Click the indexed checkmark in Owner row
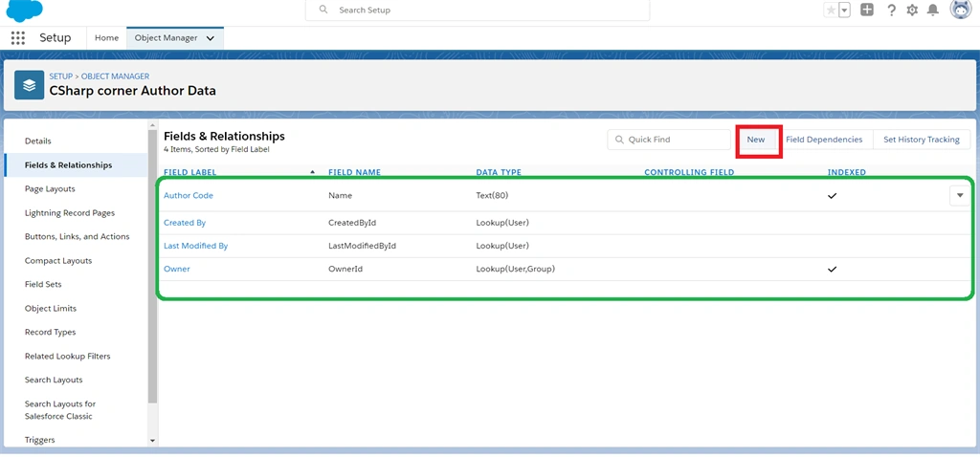The height and width of the screenshot is (457, 980). point(832,269)
